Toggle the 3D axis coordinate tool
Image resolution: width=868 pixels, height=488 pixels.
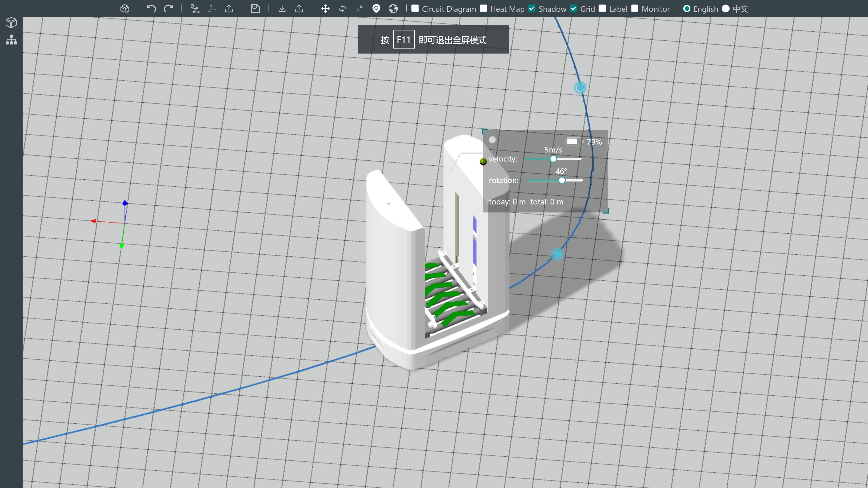pyautogui.click(x=212, y=9)
